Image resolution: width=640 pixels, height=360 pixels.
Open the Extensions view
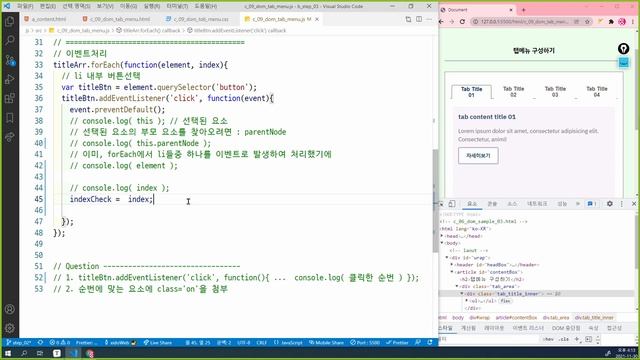[x=9, y=98]
